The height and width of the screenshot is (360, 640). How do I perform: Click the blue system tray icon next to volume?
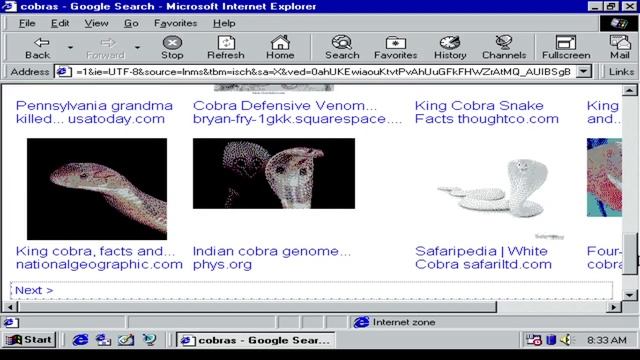pos(551,340)
